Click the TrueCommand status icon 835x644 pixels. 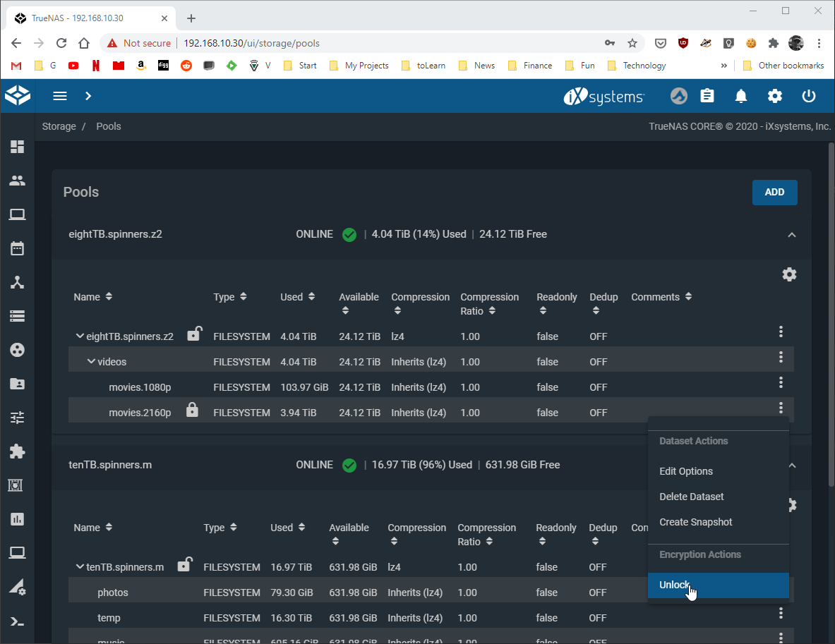[678, 96]
